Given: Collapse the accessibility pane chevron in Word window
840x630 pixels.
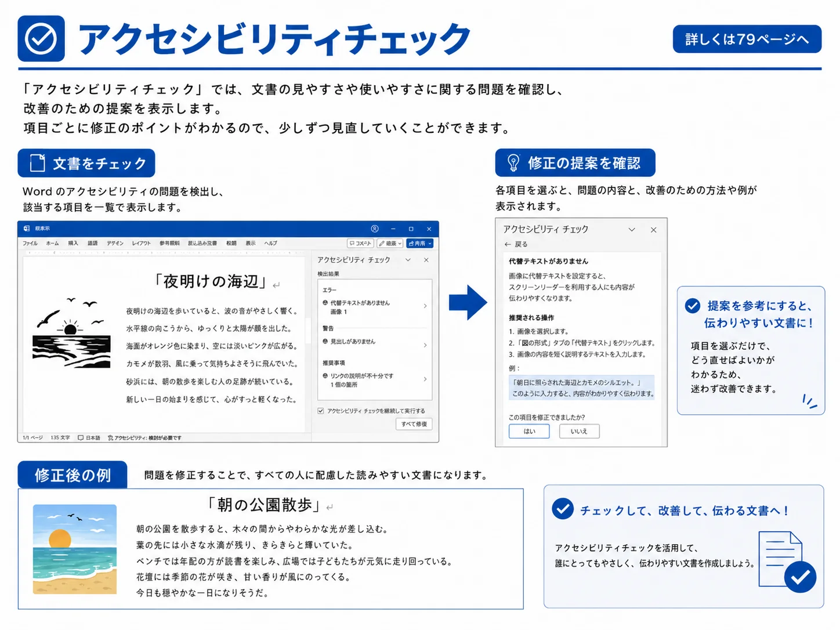Looking at the screenshot, I should 408,260.
